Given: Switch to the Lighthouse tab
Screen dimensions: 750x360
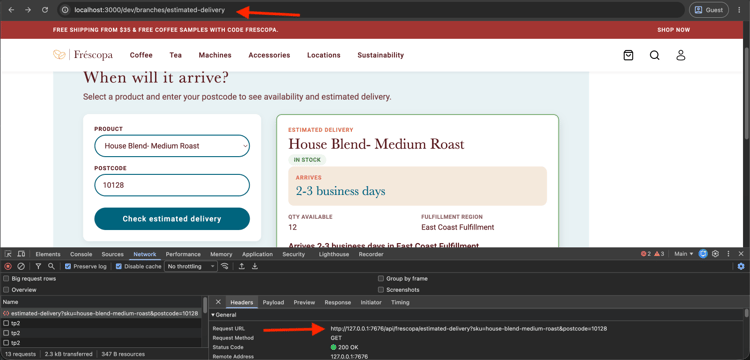Looking at the screenshot, I should tap(334, 254).
